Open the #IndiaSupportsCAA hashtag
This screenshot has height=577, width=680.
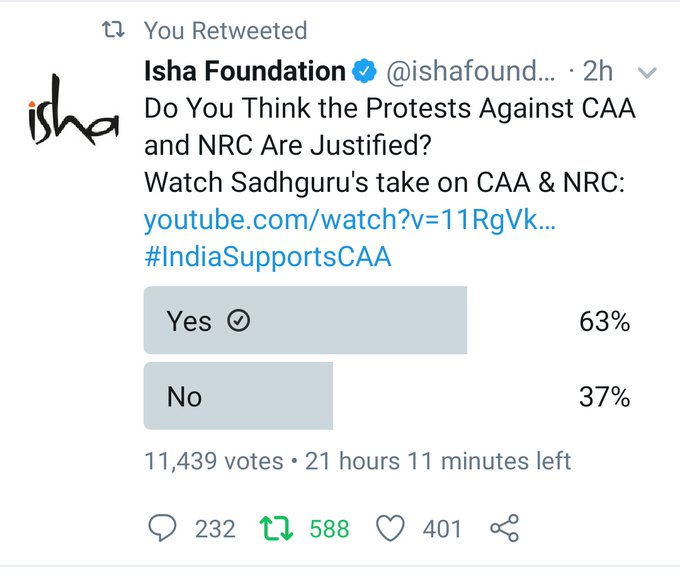pos(267,256)
